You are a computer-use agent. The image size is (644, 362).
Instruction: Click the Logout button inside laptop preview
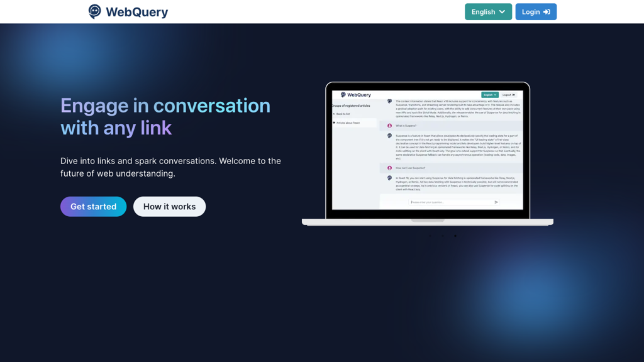pos(508,95)
